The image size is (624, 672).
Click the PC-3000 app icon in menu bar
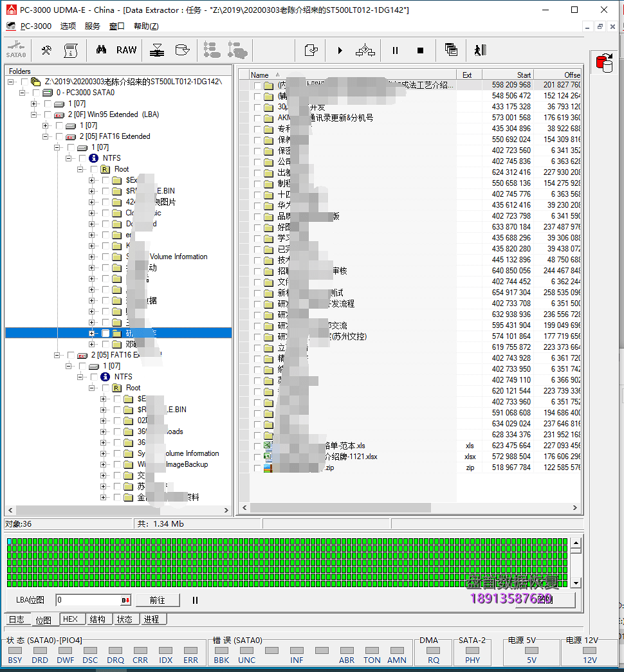point(11,26)
